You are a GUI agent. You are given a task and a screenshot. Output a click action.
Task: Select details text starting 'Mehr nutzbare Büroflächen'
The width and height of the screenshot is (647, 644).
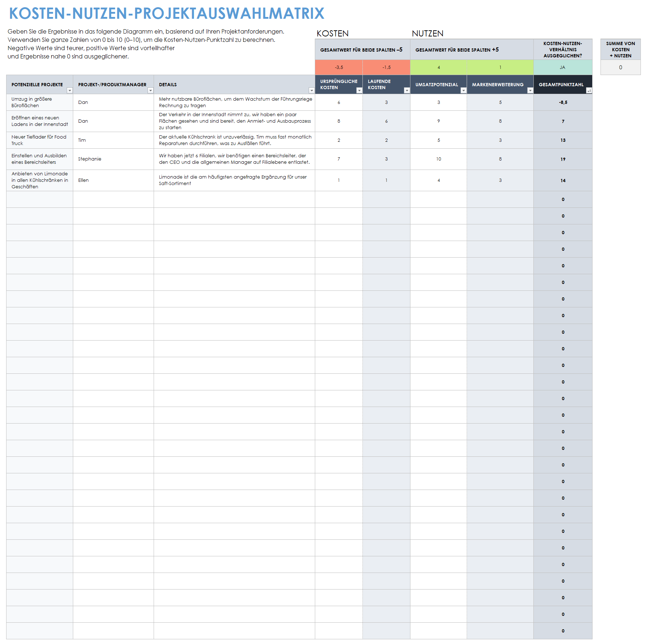(x=234, y=102)
